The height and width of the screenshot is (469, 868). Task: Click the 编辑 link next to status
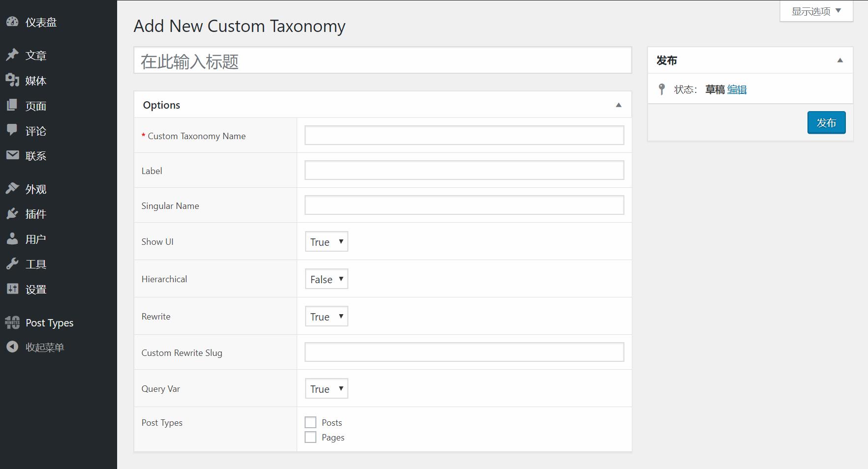click(737, 89)
